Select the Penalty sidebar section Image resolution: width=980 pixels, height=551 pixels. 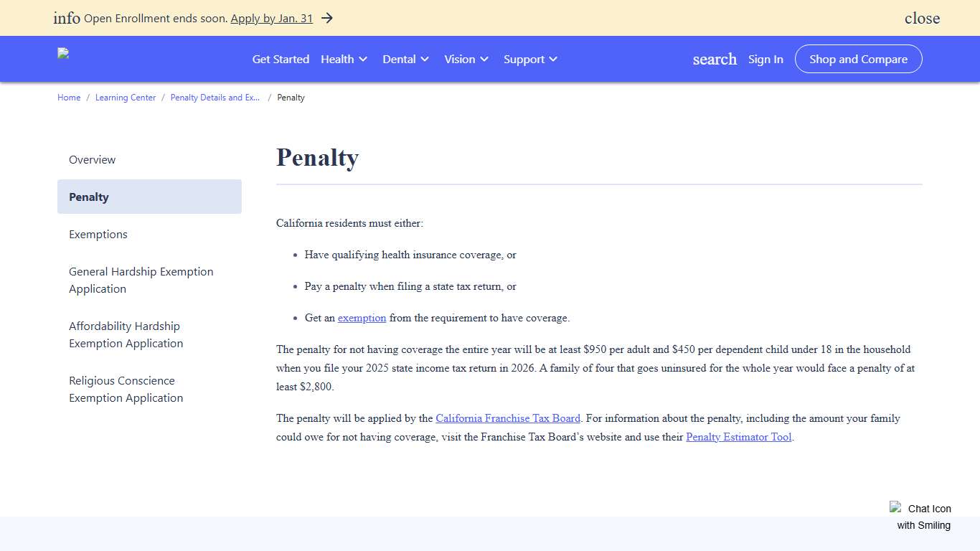point(88,197)
